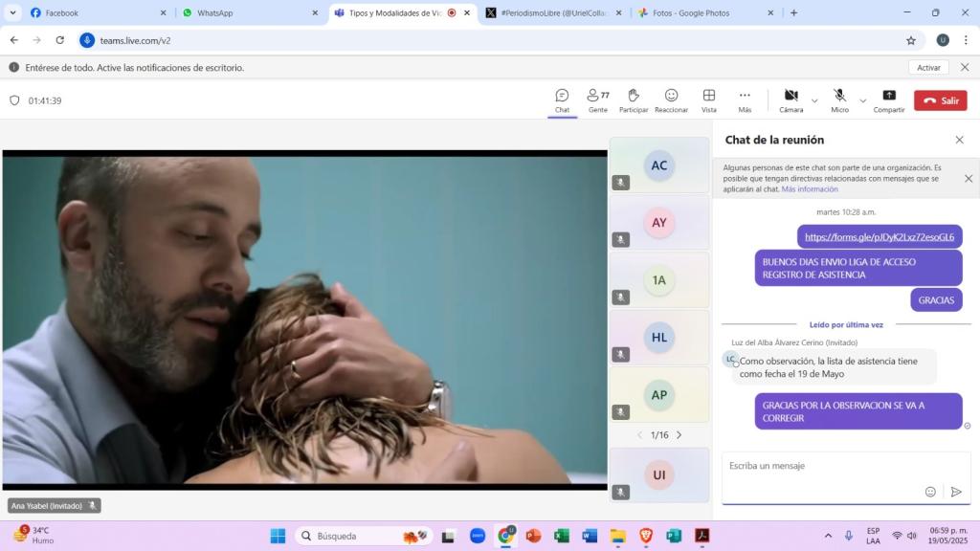Click the Salir leave meeting button

pyautogui.click(x=940, y=100)
